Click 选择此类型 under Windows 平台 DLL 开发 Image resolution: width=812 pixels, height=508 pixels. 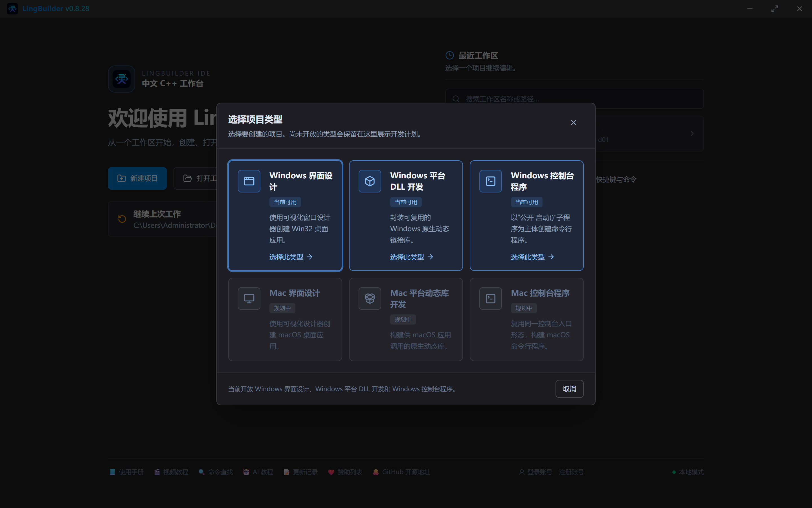click(x=412, y=257)
